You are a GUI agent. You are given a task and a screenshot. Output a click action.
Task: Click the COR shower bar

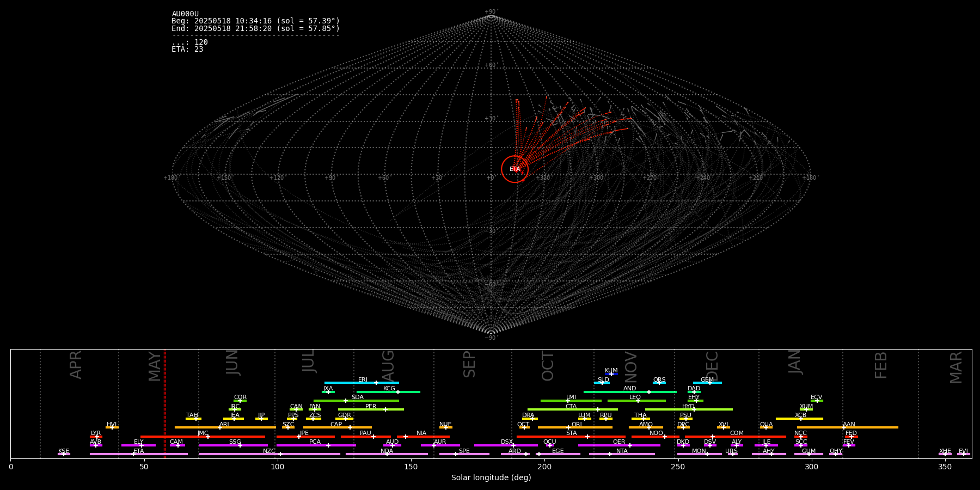[240, 401]
